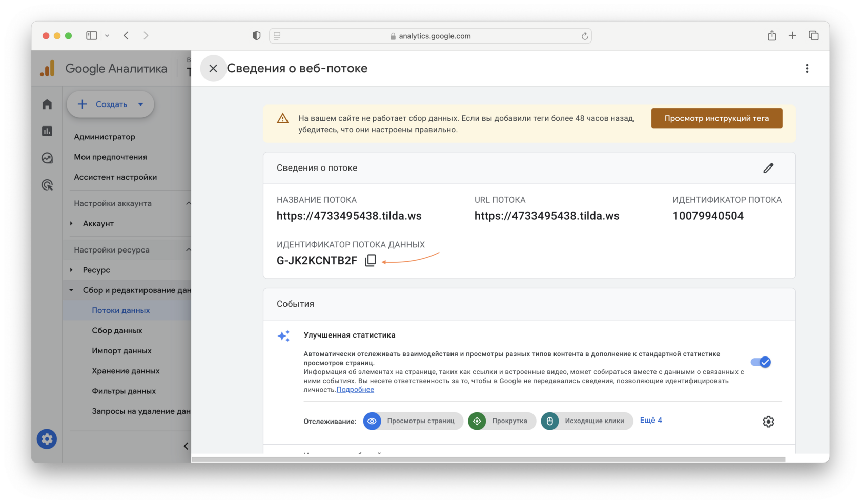Open the Создать dropdown
The height and width of the screenshot is (504, 861).
click(x=110, y=104)
